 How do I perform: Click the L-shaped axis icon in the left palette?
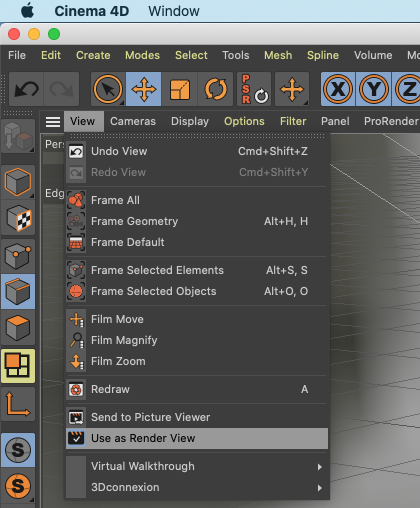pos(18,404)
